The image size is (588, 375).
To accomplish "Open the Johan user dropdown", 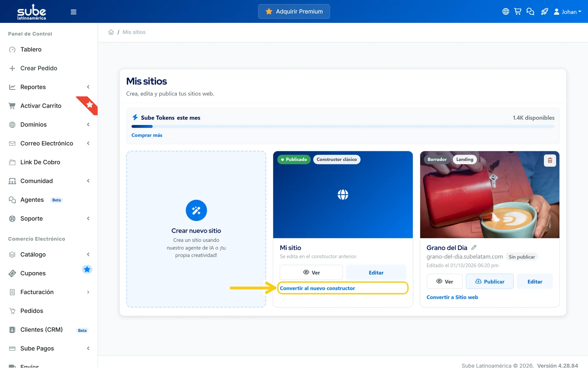I will coord(567,12).
